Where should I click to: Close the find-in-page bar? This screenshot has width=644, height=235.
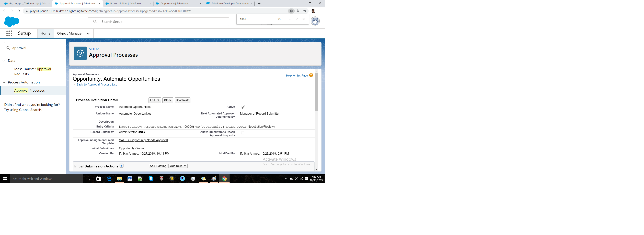[304, 19]
